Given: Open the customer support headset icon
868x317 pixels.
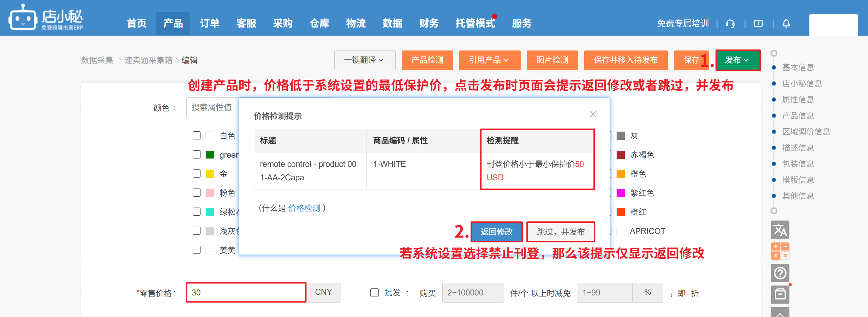Looking at the screenshot, I should [730, 24].
